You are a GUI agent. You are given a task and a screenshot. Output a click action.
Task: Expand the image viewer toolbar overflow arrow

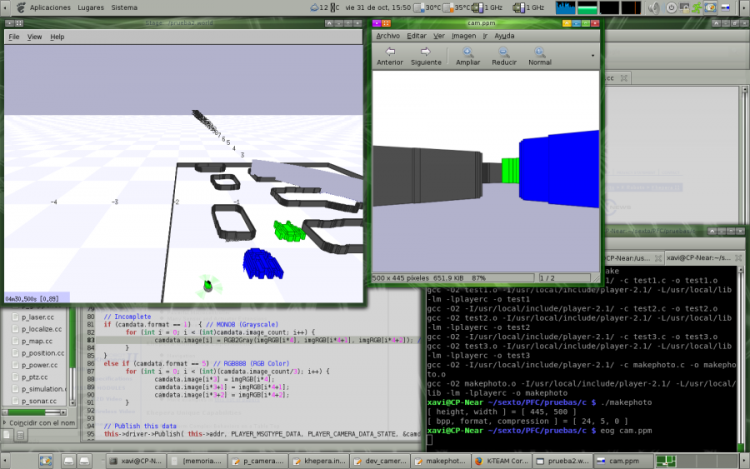(x=593, y=56)
